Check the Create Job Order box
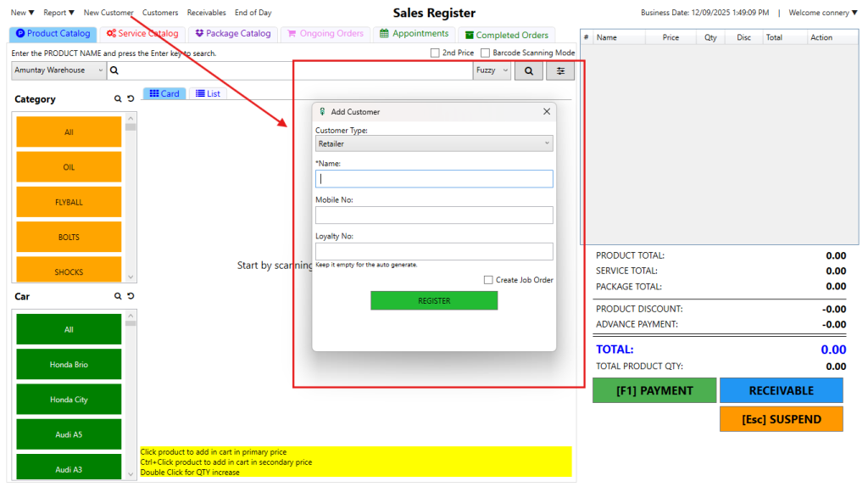The height and width of the screenshot is (487, 868). tap(488, 280)
